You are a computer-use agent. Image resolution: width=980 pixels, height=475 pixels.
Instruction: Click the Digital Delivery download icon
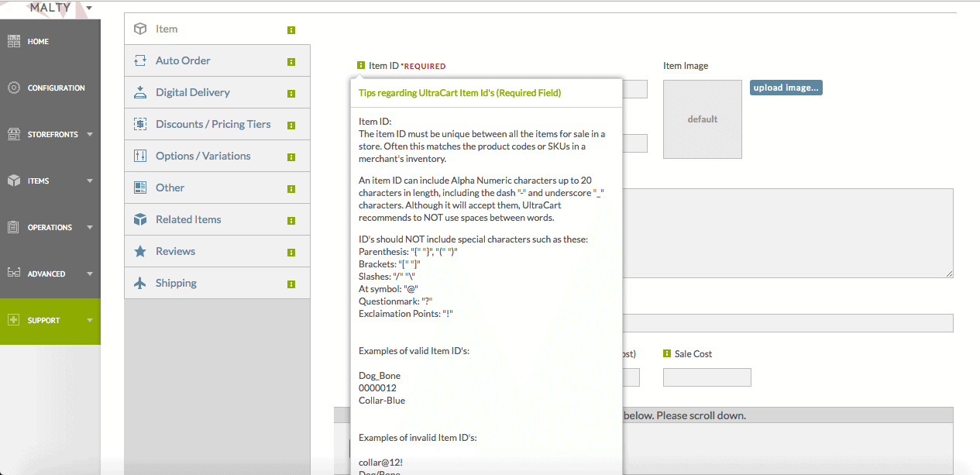140,92
